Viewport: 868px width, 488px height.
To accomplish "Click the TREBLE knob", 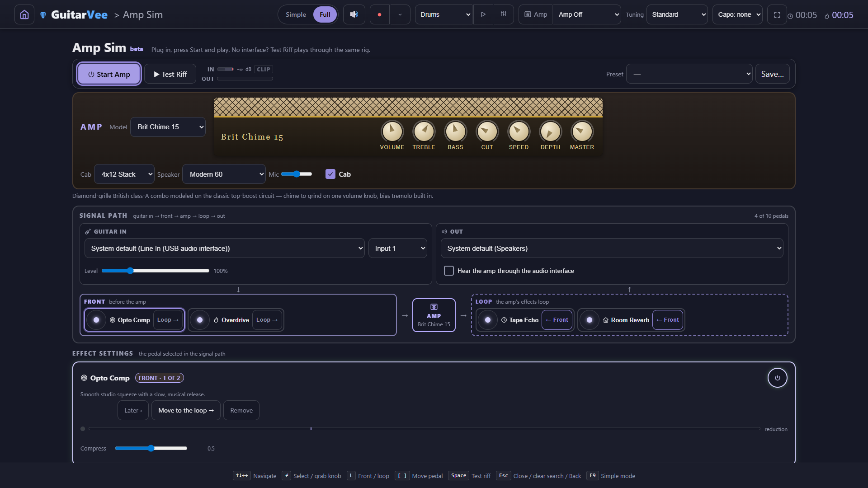I will 424,131.
